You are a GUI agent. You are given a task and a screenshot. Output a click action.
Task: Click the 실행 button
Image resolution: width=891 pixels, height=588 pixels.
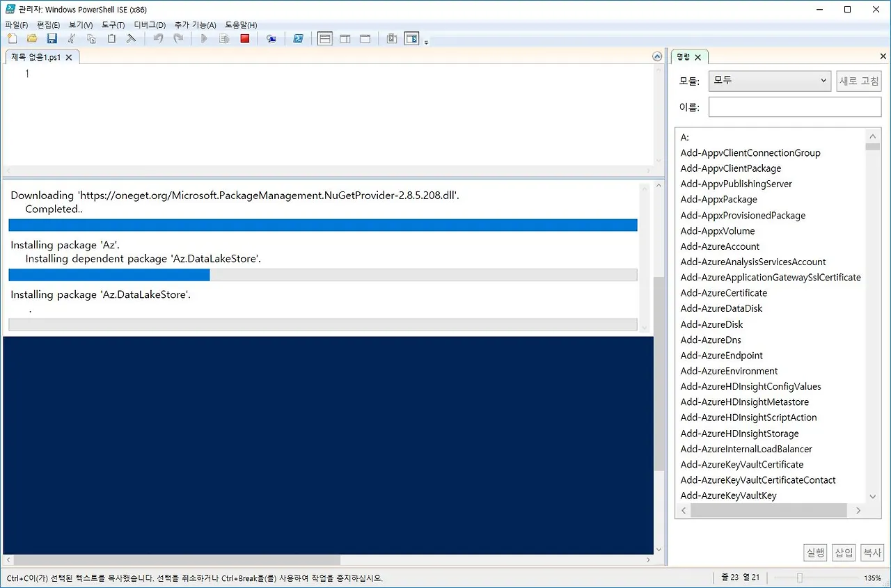pyautogui.click(x=816, y=553)
